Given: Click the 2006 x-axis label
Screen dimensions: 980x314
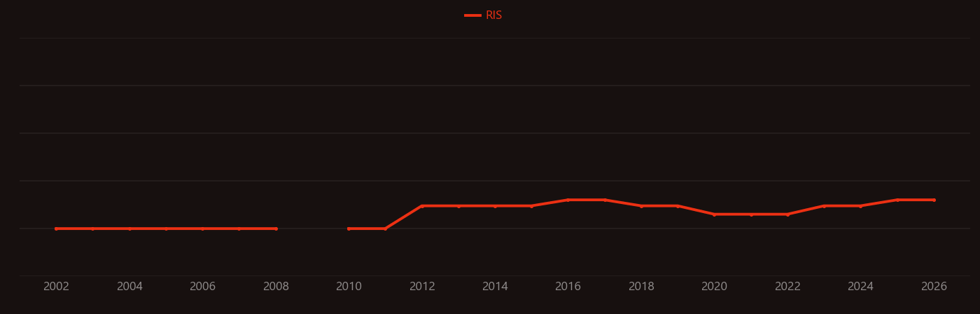Looking at the screenshot, I should click(x=203, y=287).
